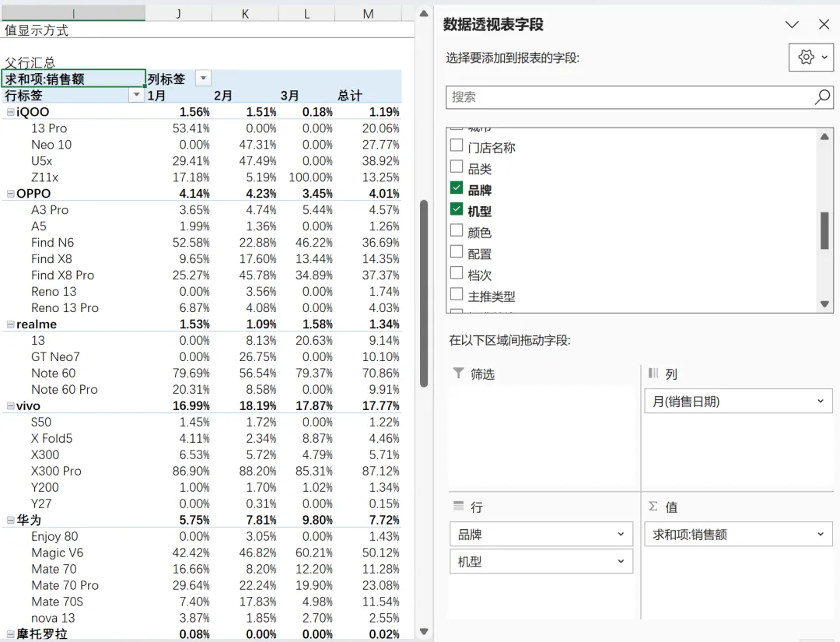Click the 列 area columns icon
The height and width of the screenshot is (642, 840).
point(653,373)
